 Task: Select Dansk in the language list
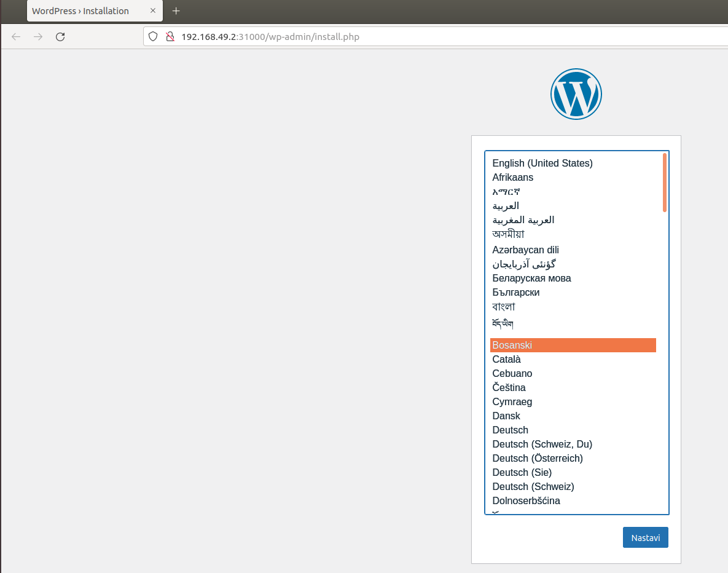573,416
